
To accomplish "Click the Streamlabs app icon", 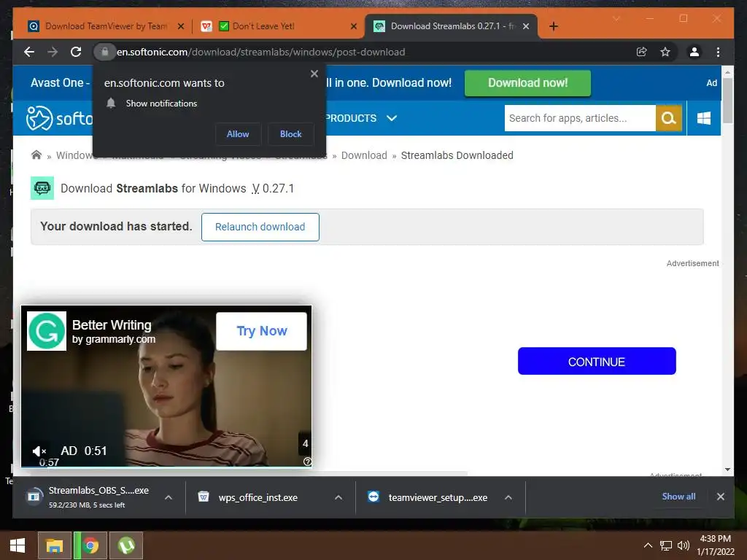I will click(42, 188).
